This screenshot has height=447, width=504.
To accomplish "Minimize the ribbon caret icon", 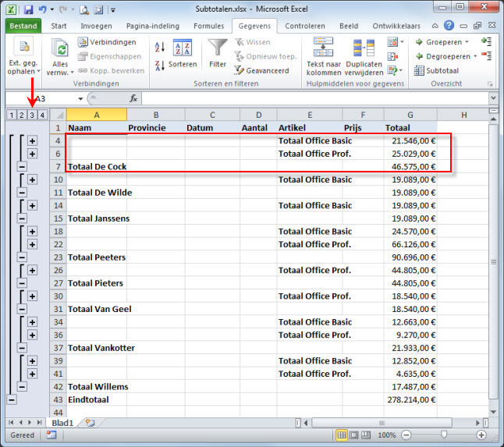I will coord(435,26).
